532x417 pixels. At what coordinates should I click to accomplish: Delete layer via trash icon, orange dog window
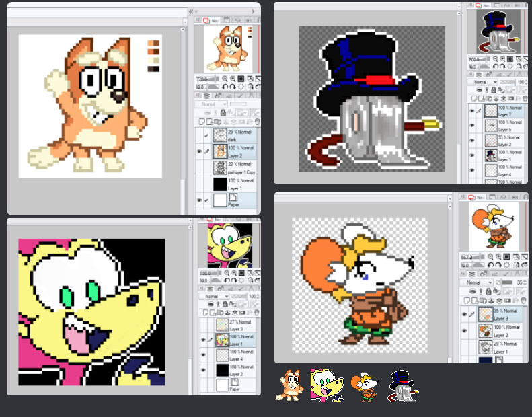coord(258,122)
